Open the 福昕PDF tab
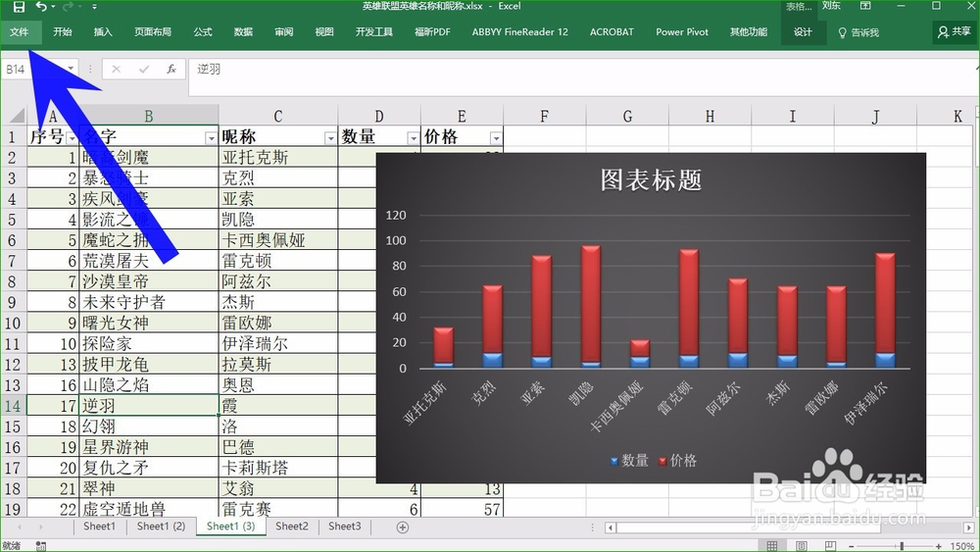Screen dimensions: 980x552 point(432,32)
